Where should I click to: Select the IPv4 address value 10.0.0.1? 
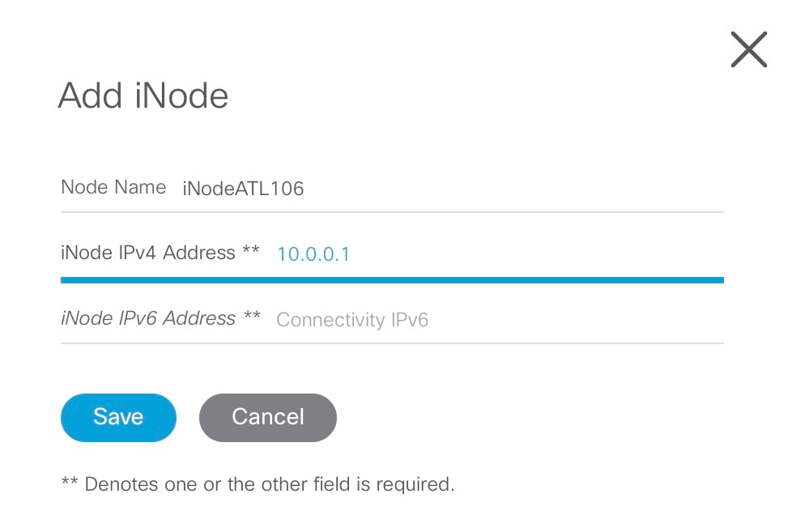tap(313, 254)
